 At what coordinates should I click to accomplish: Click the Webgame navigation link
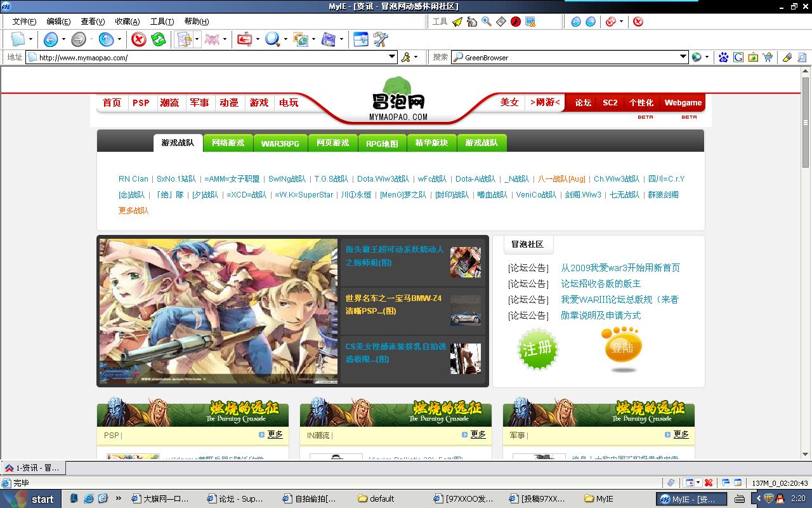[x=683, y=103]
